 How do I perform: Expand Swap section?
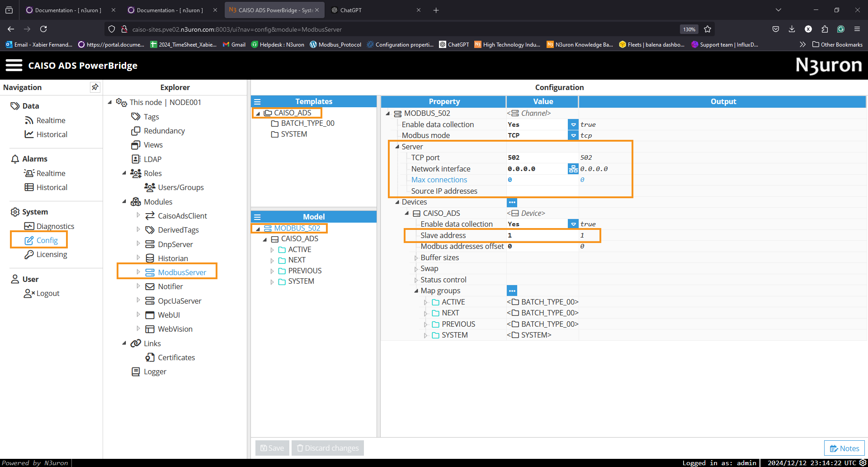click(x=416, y=269)
